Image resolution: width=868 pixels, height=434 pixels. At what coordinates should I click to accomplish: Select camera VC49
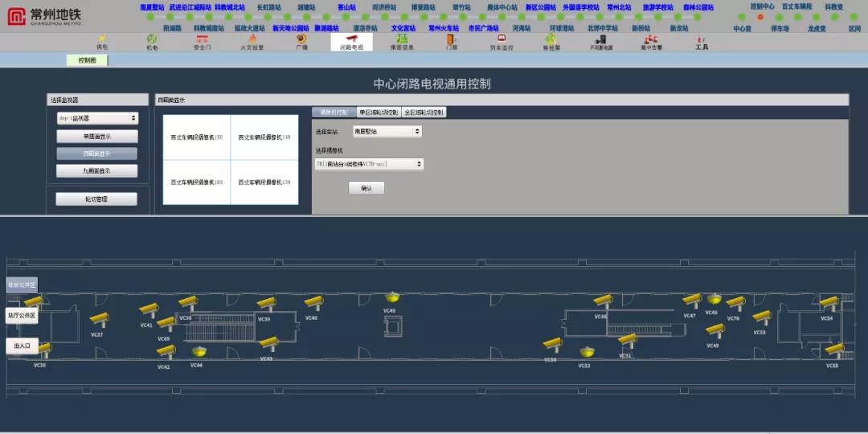pyautogui.click(x=714, y=330)
